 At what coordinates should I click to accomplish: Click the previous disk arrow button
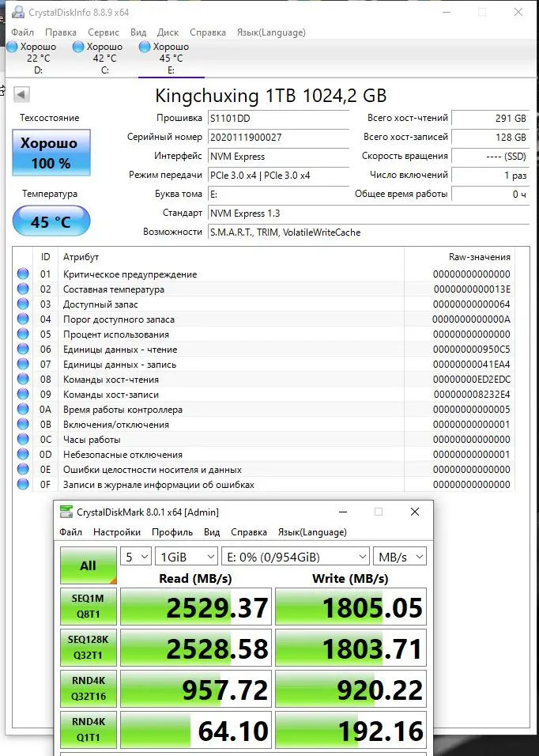click(x=21, y=94)
